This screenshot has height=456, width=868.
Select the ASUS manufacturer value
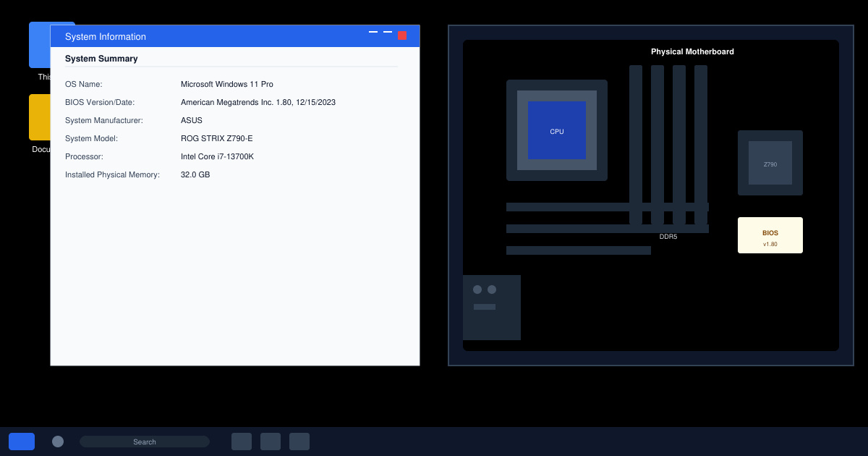click(x=192, y=120)
